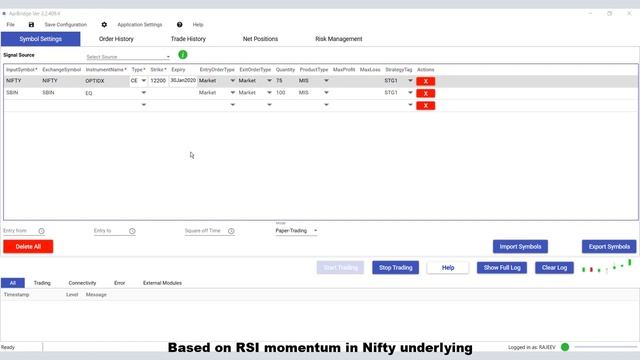Expand the ExitOrderType dropdown in SBIN row
640x360 pixels.
269,93
